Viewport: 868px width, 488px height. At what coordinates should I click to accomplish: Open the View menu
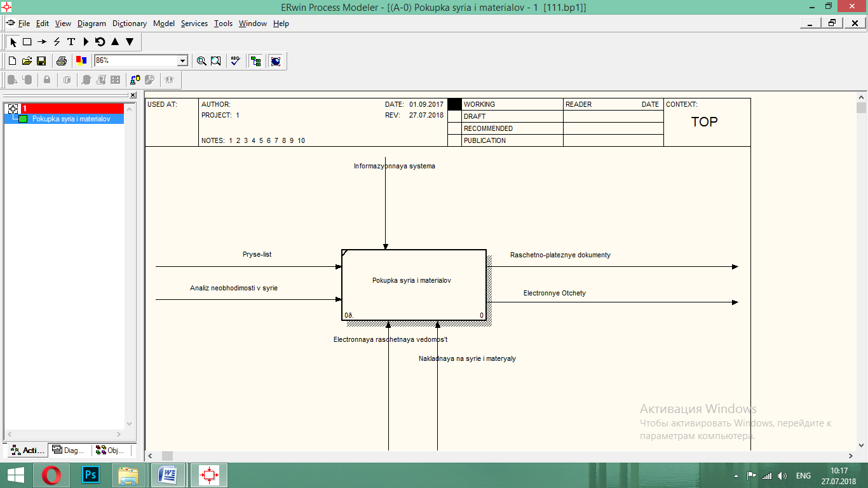[63, 24]
